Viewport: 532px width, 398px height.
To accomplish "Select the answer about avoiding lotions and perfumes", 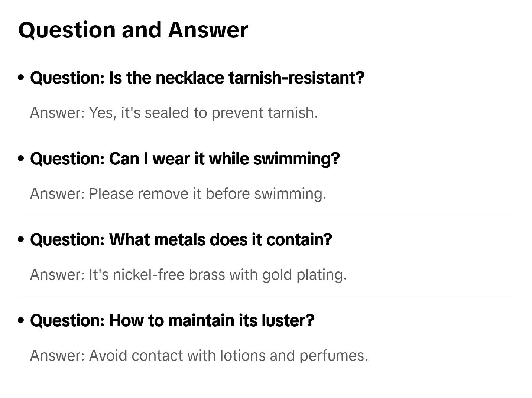I will click(x=199, y=356).
